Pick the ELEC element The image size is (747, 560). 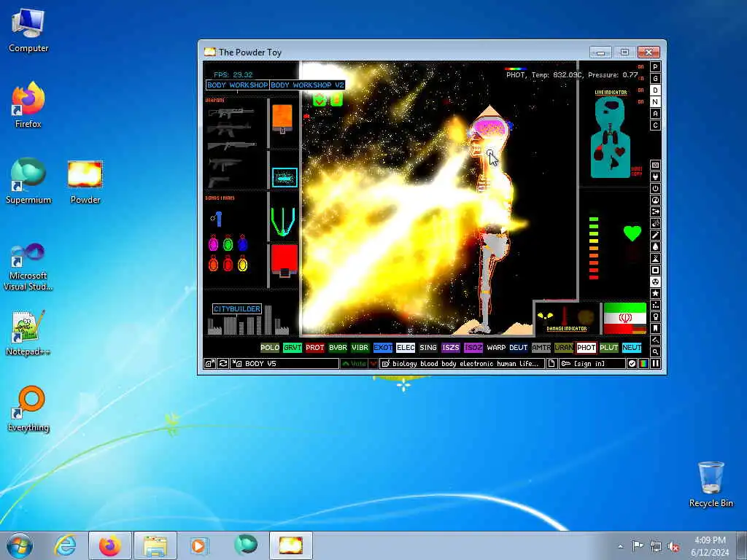point(406,348)
